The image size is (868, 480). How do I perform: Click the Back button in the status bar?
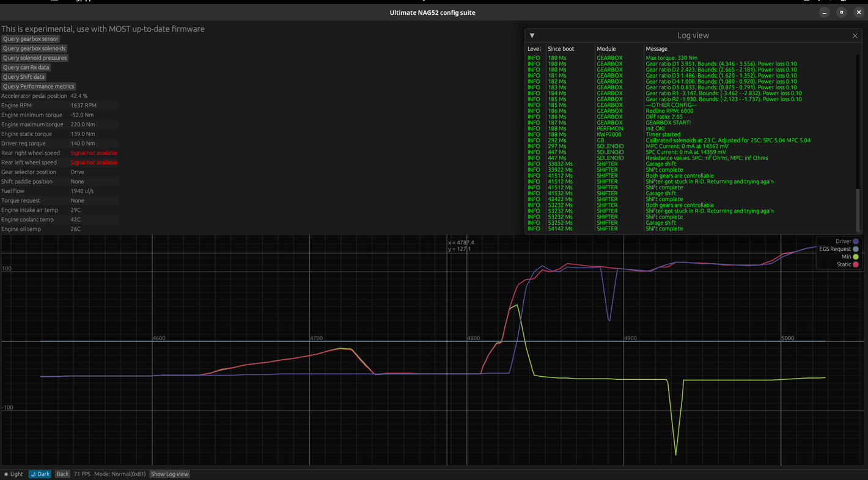[62, 474]
